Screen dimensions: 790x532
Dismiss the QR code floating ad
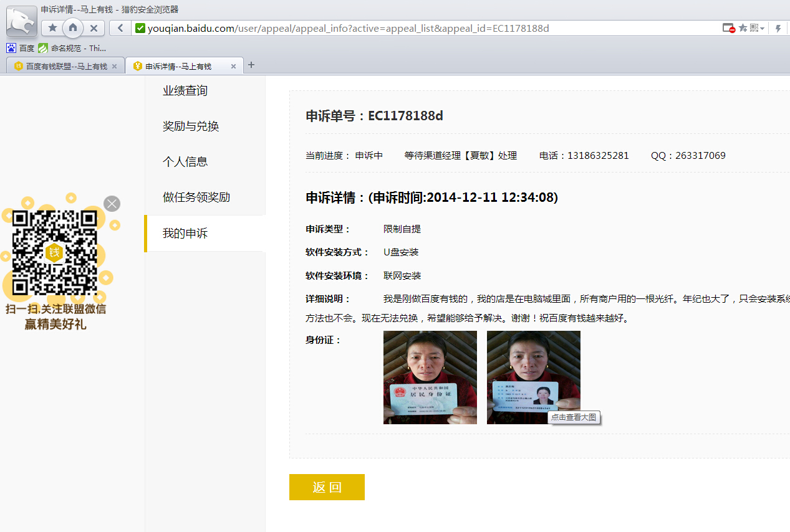pos(112,204)
